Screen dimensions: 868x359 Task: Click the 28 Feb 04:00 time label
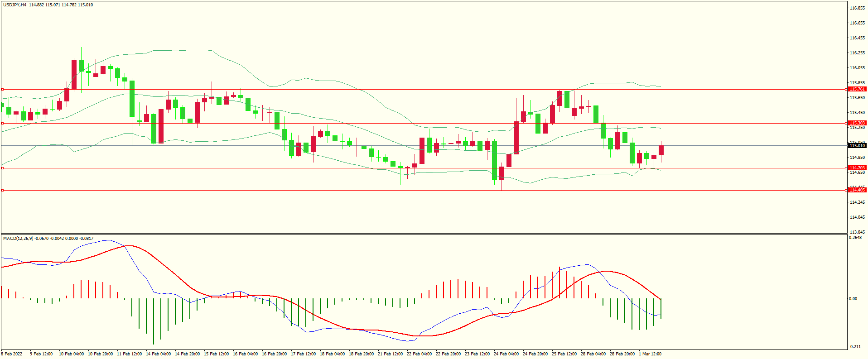click(593, 354)
